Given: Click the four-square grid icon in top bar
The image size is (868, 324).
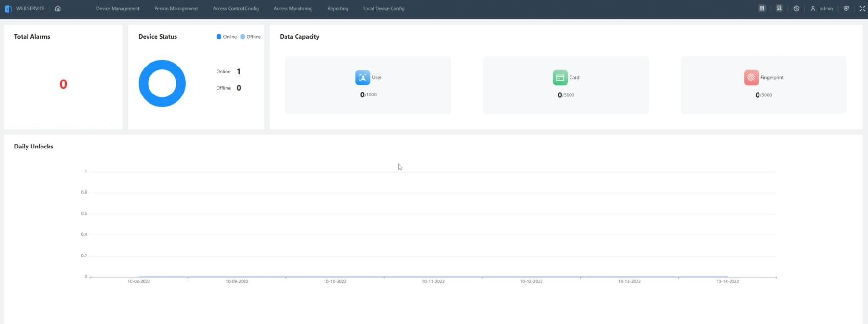Looking at the screenshot, I should click(x=762, y=8).
